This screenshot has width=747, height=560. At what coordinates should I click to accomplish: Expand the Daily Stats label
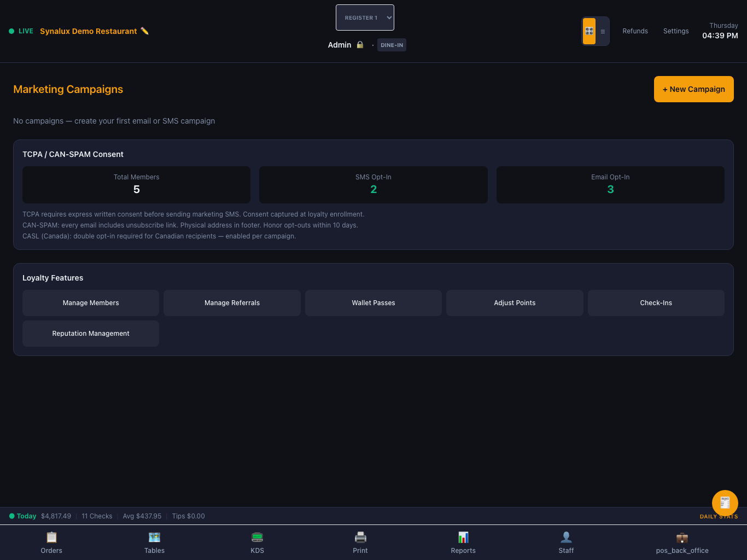point(719,516)
